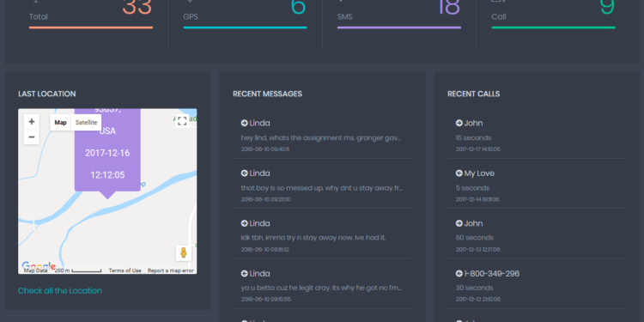Click the Call stat label

[x=499, y=17]
